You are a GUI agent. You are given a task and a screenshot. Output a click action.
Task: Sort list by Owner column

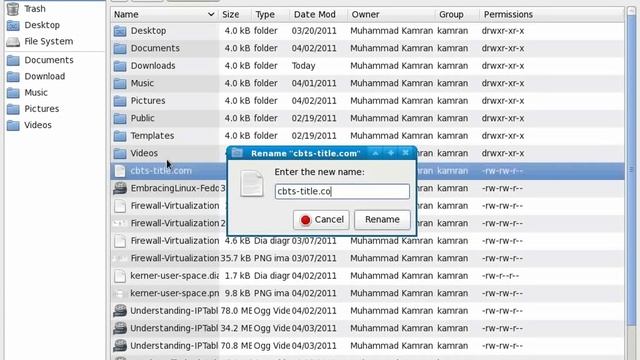[x=391, y=14]
